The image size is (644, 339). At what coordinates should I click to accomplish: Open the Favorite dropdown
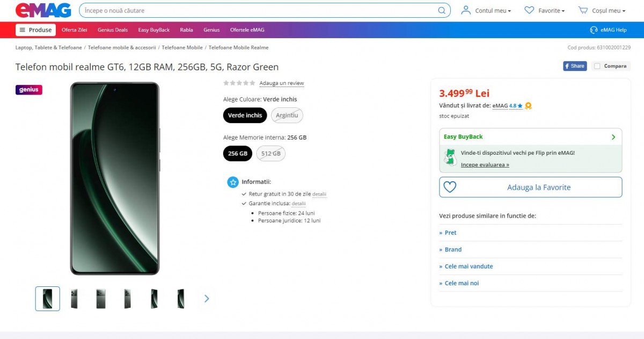(x=544, y=11)
